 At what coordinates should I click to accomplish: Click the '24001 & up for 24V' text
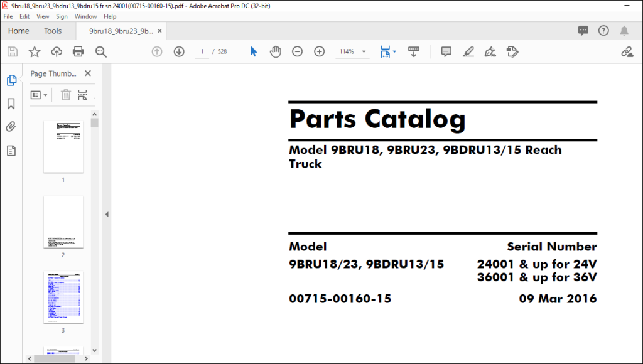click(x=537, y=264)
